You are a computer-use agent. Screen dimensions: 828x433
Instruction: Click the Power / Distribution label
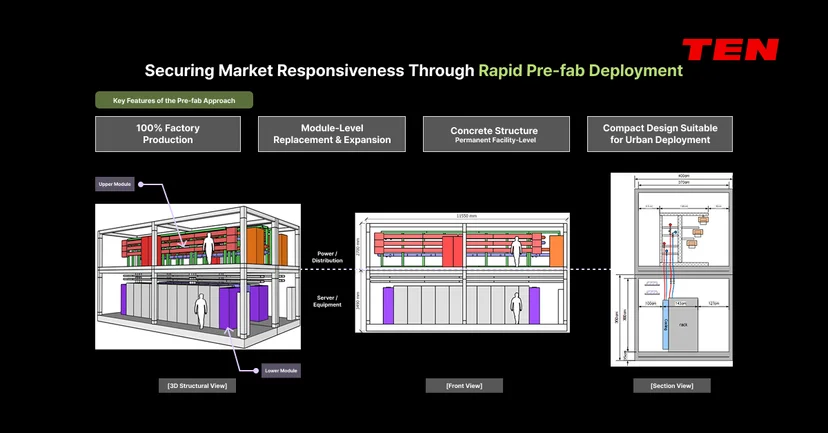327,257
